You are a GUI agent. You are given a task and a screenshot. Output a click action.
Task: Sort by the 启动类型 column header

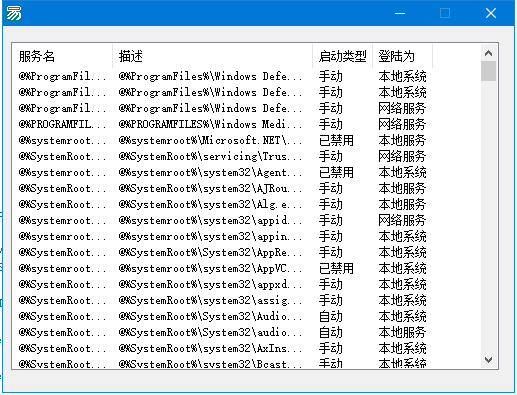pyautogui.click(x=342, y=56)
